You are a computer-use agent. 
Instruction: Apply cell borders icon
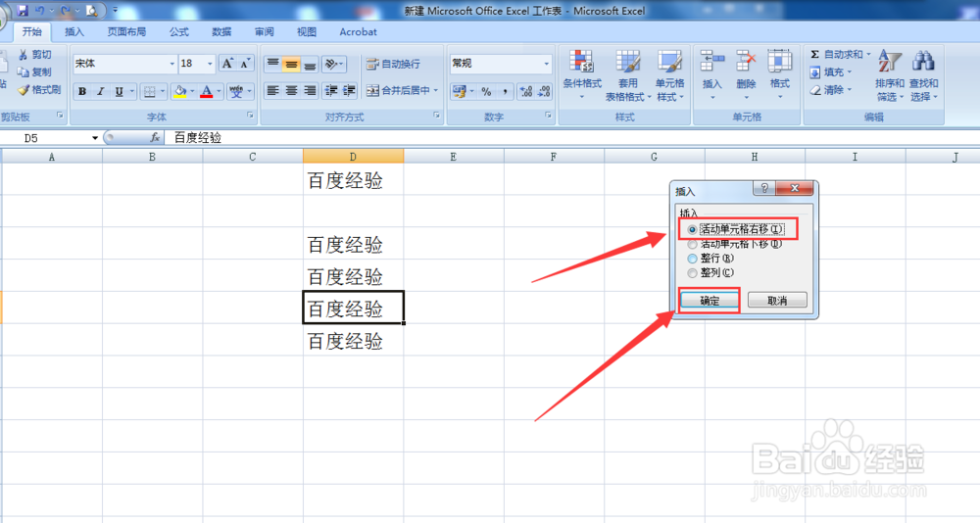(149, 91)
